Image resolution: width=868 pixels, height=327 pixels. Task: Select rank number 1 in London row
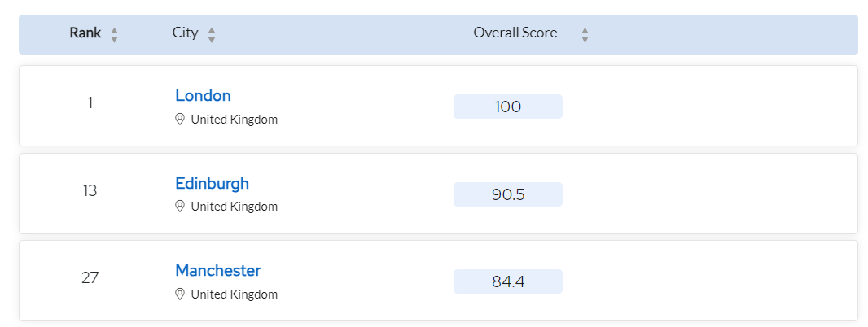(90, 103)
